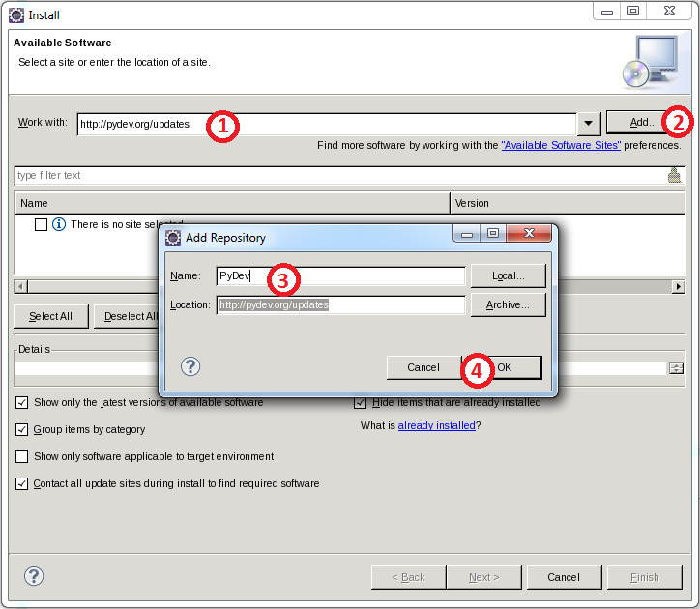
Task: Click the info icon beside no site selected
Action: click(58, 224)
